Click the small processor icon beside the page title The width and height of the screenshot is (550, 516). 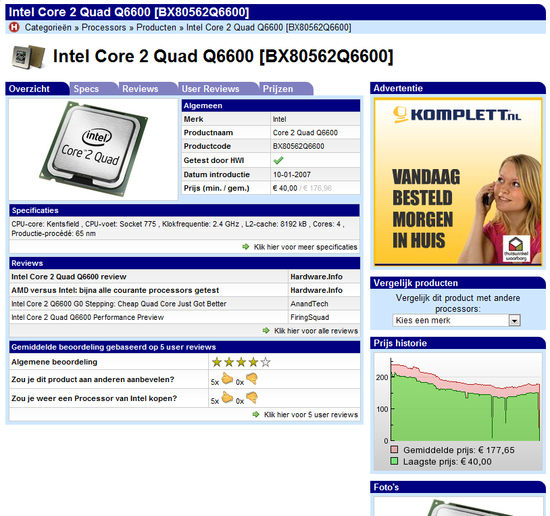point(28,56)
